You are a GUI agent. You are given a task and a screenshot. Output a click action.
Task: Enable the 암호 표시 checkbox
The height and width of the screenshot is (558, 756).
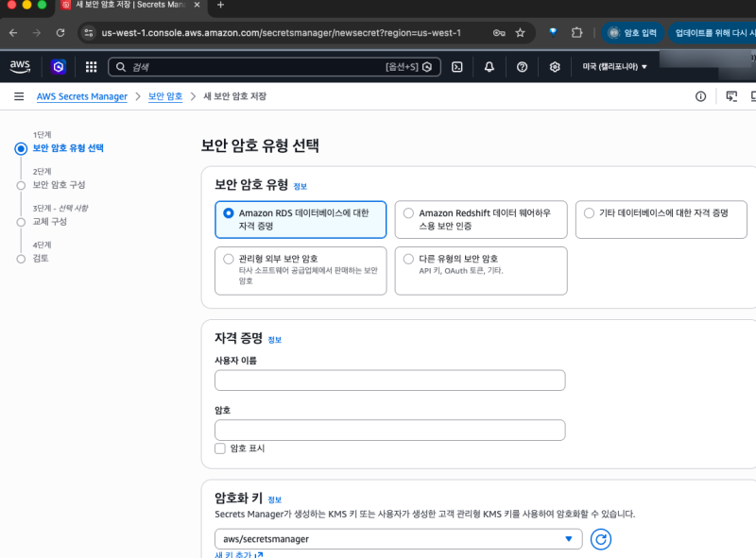pyautogui.click(x=220, y=448)
